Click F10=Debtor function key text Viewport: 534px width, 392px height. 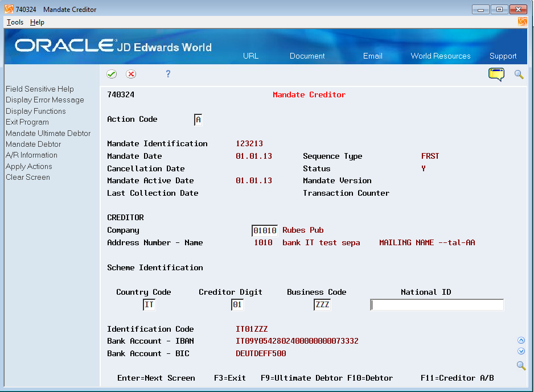(370, 378)
